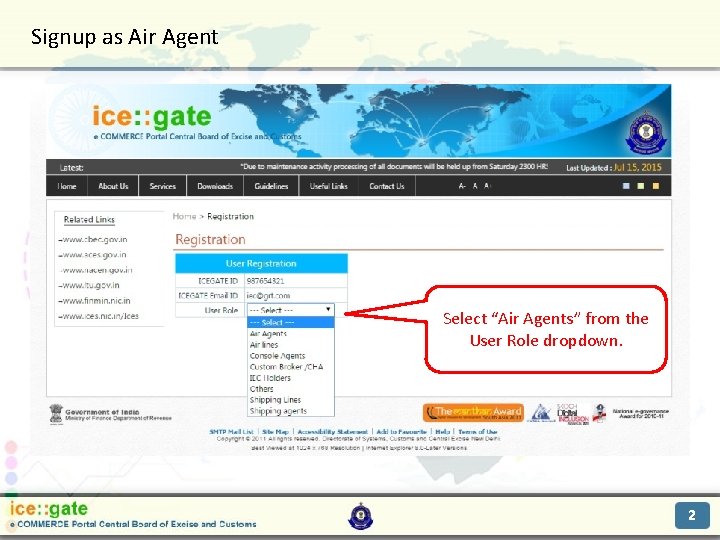This screenshot has width=720, height=540.
Task: Click the Last Updated date Jul 15, 2015
Action: pyautogui.click(x=637, y=167)
